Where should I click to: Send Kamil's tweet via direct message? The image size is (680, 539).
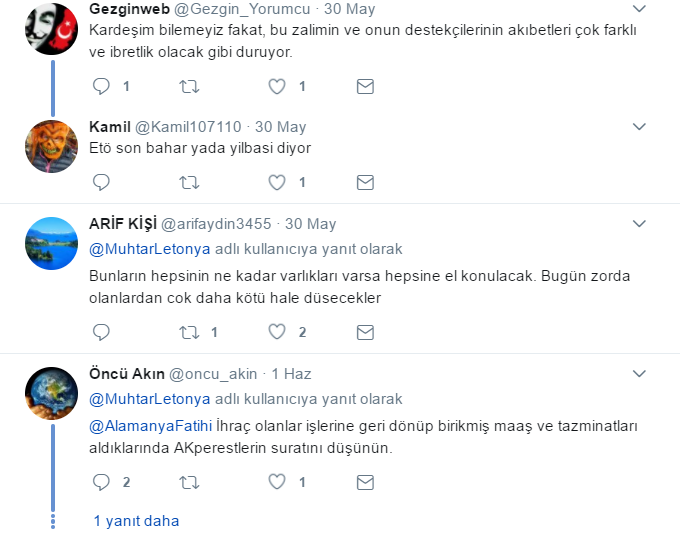365,182
